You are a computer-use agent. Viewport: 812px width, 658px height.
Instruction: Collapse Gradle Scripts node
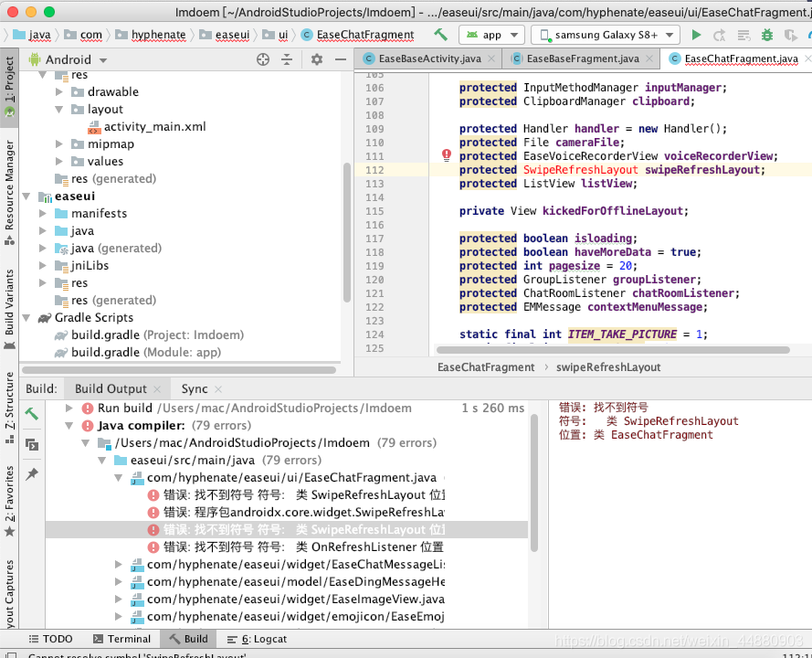(26, 318)
